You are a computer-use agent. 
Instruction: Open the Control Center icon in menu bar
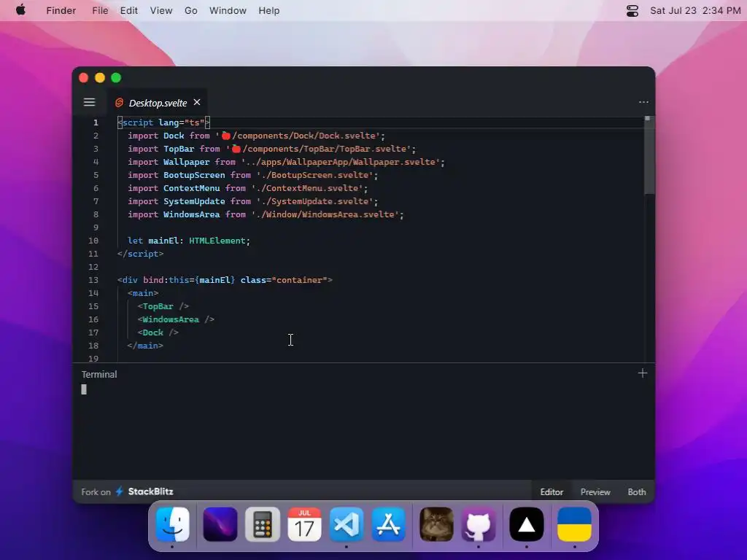point(632,10)
